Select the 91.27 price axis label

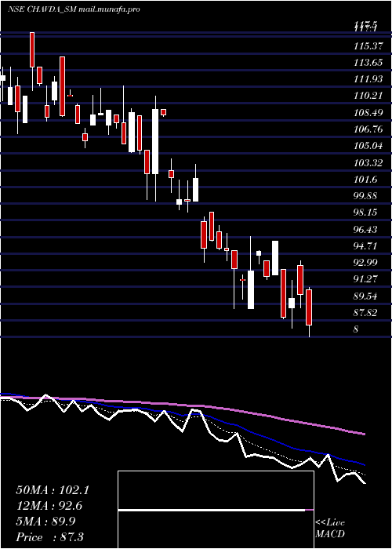365,279
